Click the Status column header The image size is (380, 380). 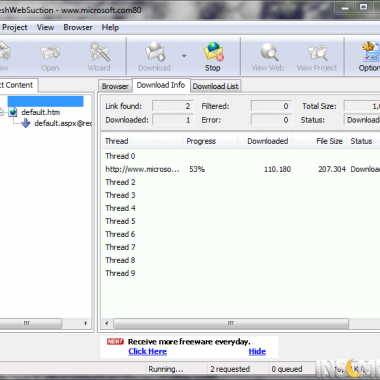pos(363,141)
